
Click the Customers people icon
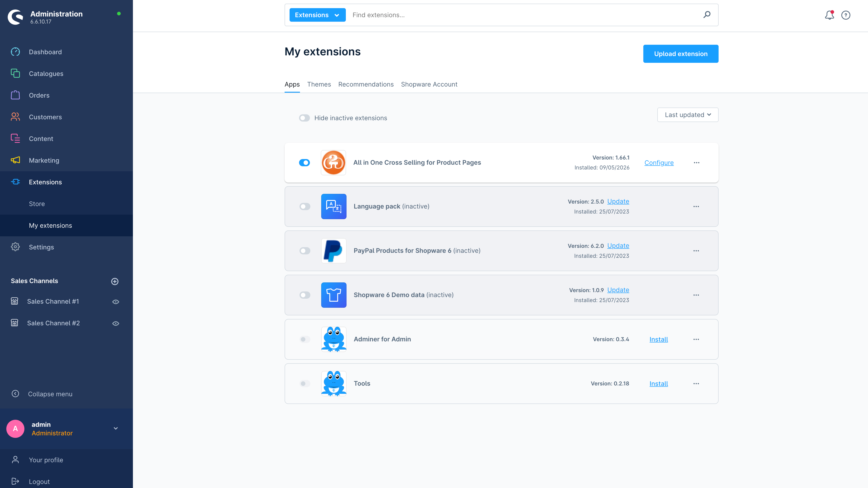(x=16, y=117)
